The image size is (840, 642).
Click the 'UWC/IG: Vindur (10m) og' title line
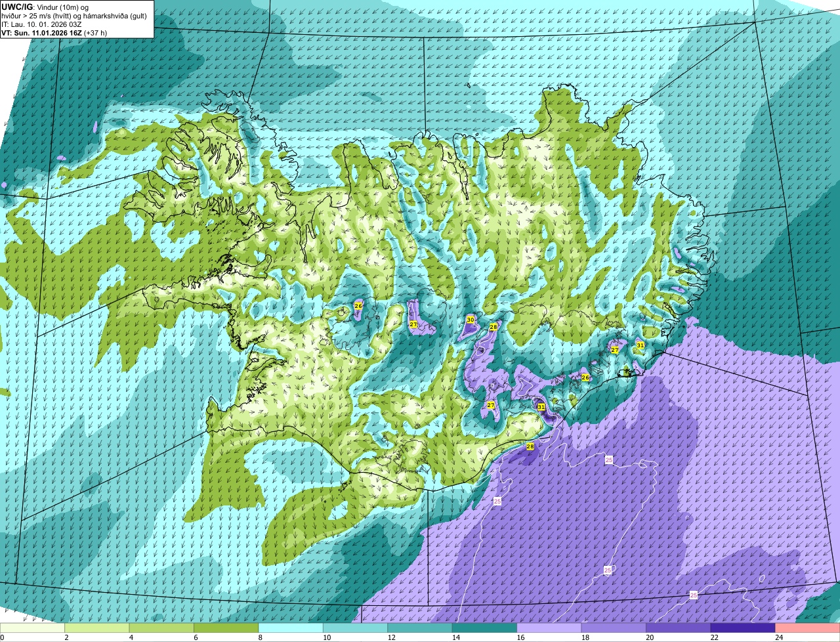tap(45, 7)
